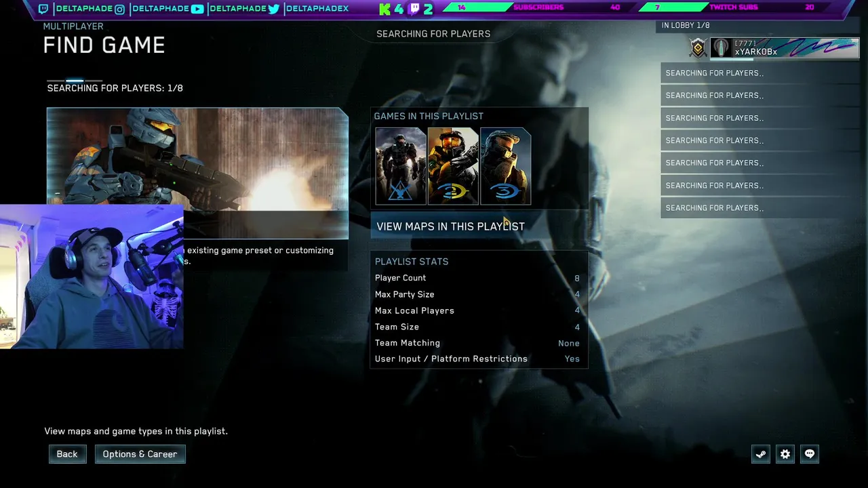This screenshot has width=868, height=488.
Task: Click the streamer webcam overlay
Action: 92,277
